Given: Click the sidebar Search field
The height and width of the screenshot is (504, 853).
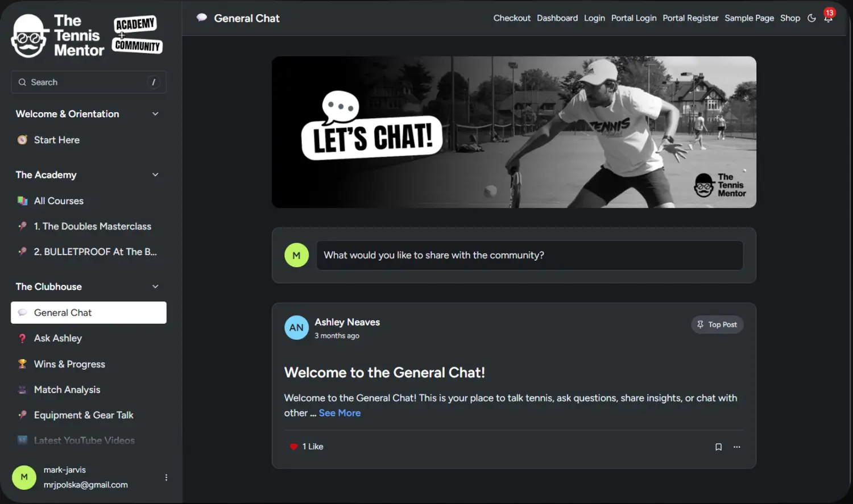Looking at the screenshot, I should tap(89, 82).
